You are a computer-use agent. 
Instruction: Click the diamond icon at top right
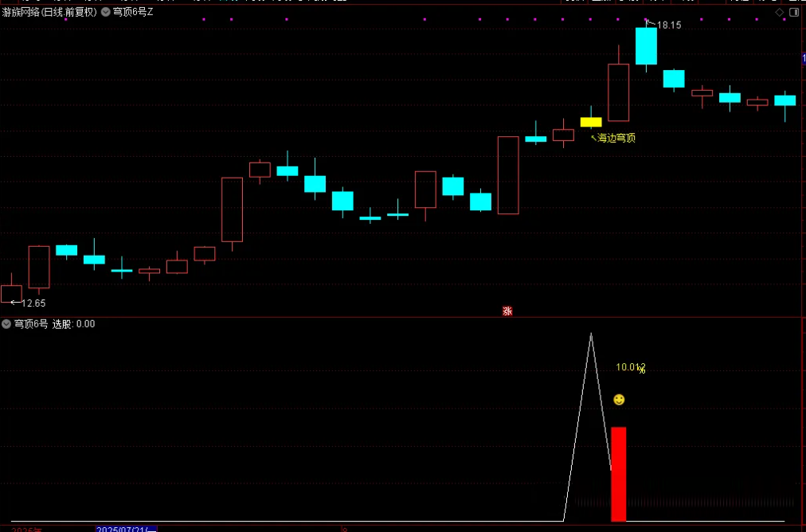coord(780,12)
